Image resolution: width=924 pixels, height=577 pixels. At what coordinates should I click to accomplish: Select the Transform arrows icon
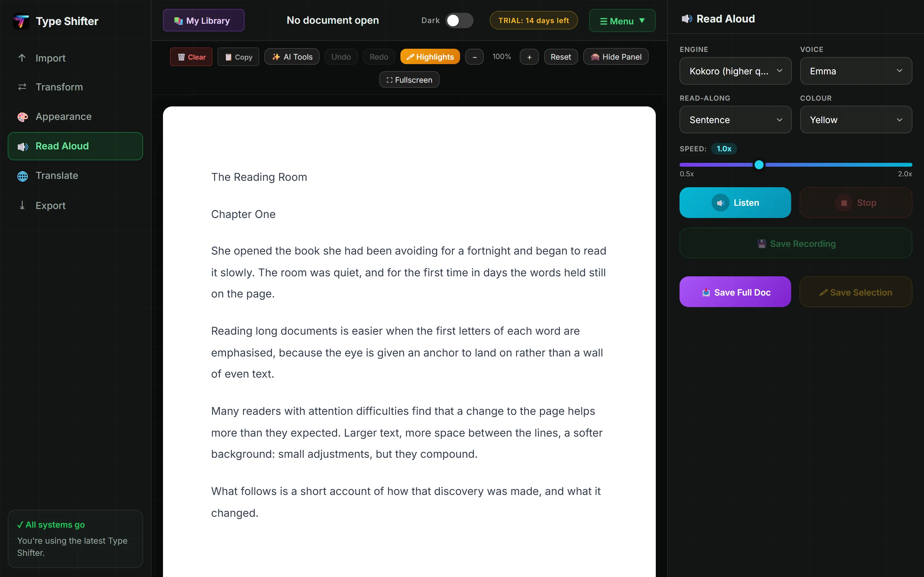click(x=22, y=87)
